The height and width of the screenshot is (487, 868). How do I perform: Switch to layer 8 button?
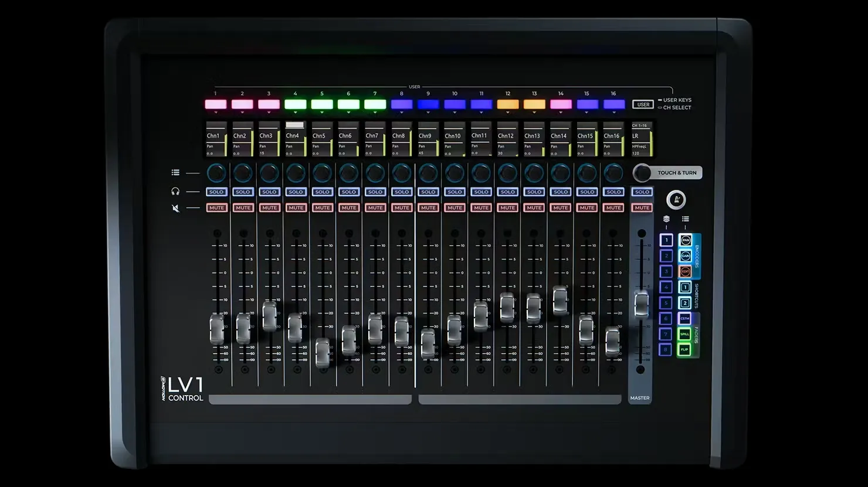coord(666,350)
